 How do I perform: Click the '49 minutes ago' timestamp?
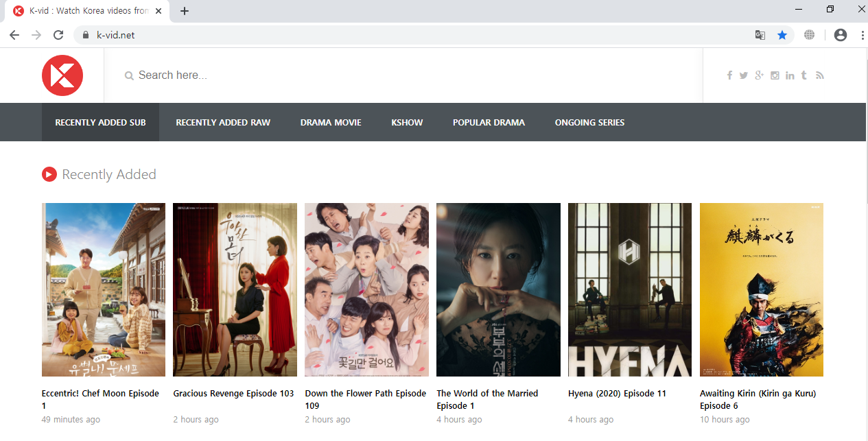(x=71, y=420)
